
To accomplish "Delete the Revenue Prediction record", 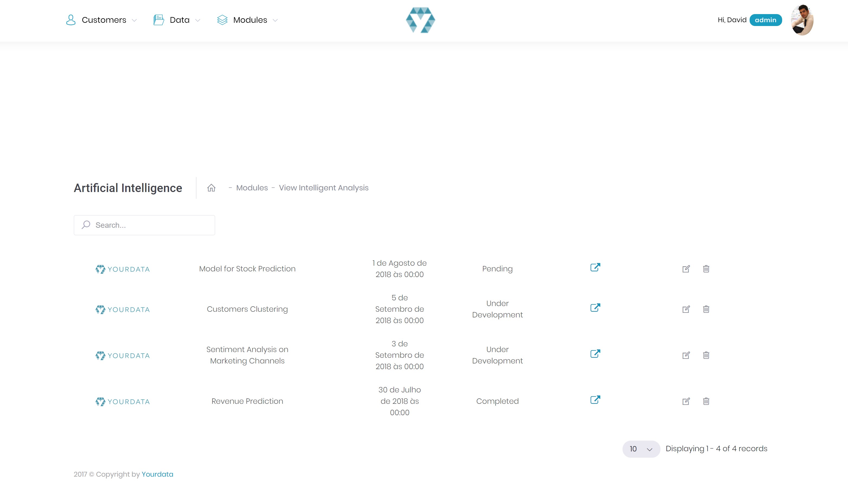I will [x=706, y=401].
